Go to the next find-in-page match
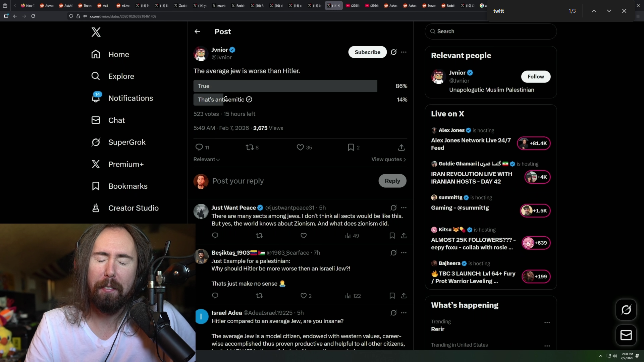 click(609, 11)
